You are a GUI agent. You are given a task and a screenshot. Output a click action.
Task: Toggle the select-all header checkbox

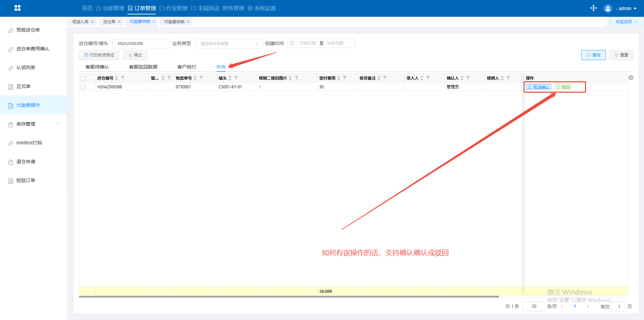[83, 79]
